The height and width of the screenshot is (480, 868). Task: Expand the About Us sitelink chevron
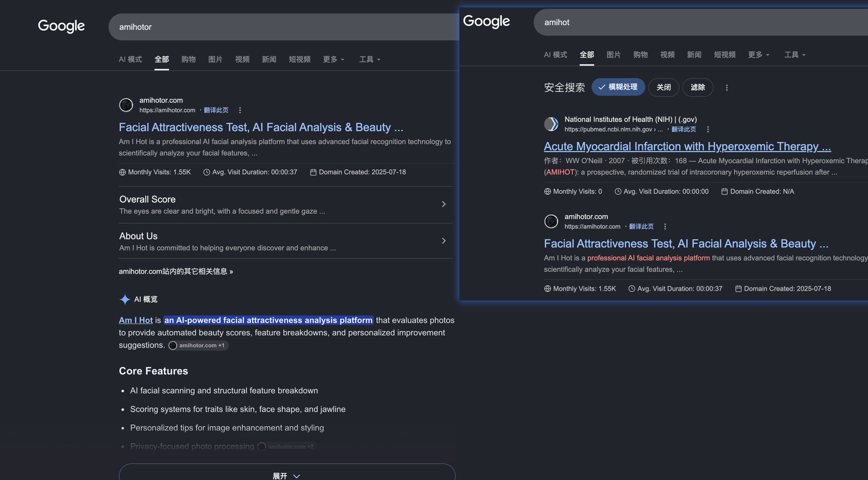point(444,241)
